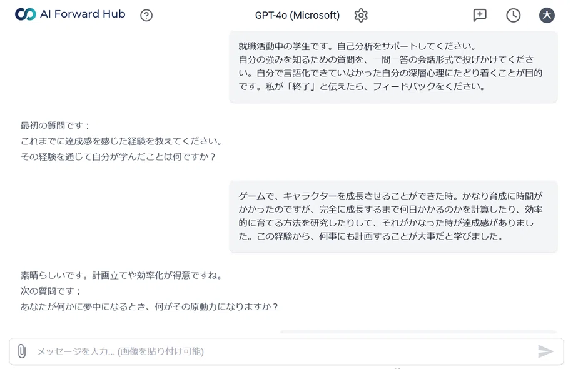This screenshot has width=588, height=369.
Task: Start a new chat with plus bubble icon
Action: coord(480,15)
